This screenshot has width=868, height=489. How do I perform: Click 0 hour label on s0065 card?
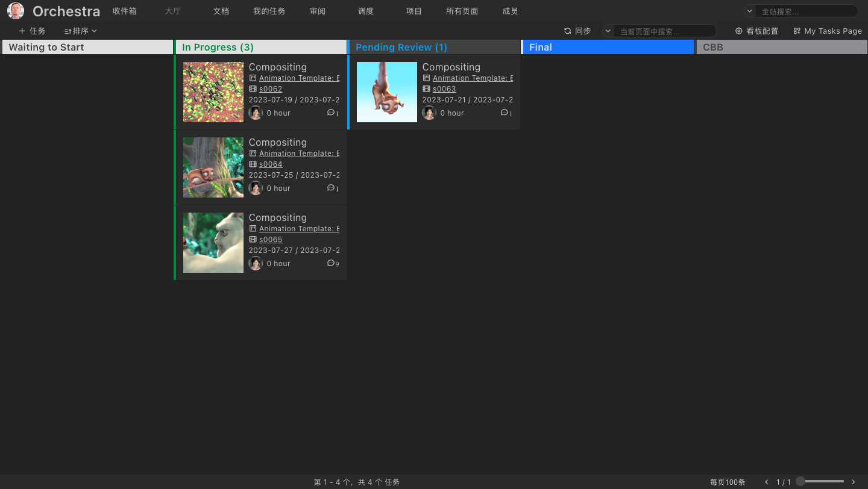click(x=278, y=263)
